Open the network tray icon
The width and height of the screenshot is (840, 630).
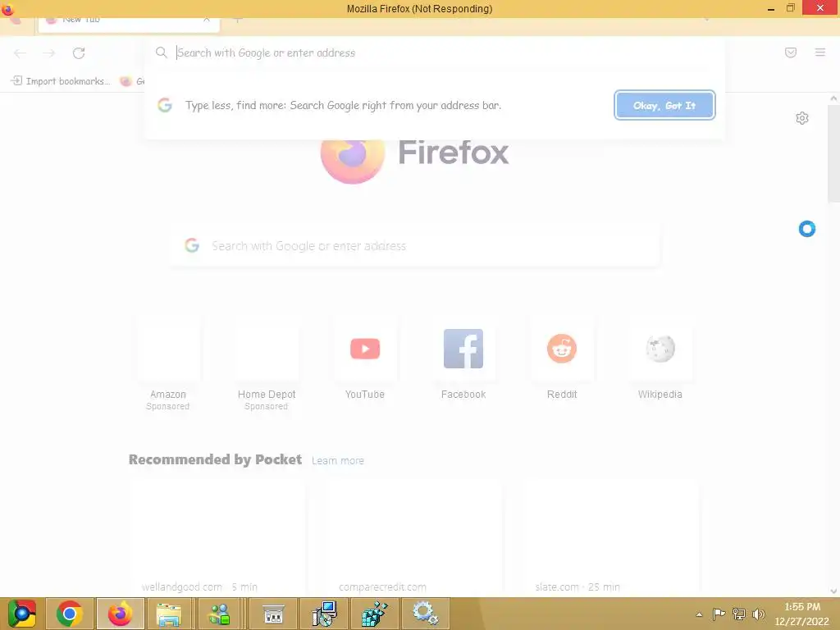[x=739, y=614]
